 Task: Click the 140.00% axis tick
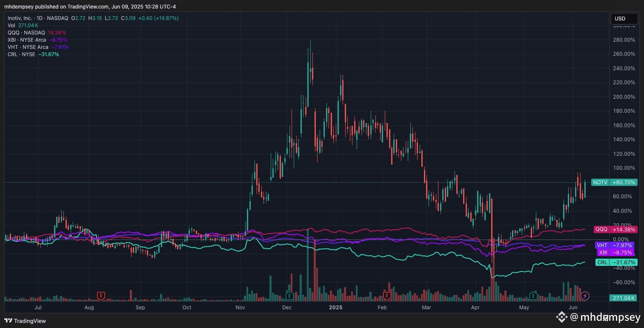pyautogui.click(x=624, y=140)
